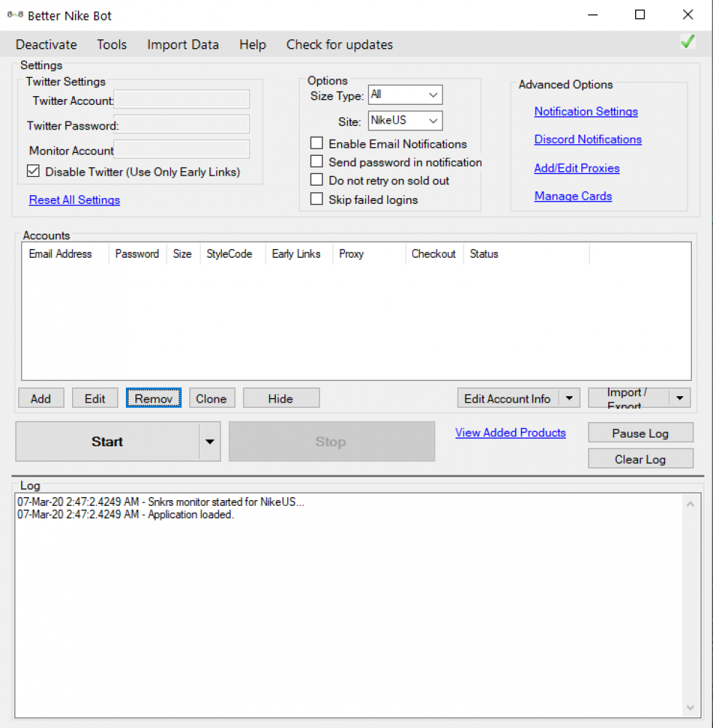This screenshot has height=728, width=713.
Task: Click the green checkmark status icon
Action: tap(688, 41)
